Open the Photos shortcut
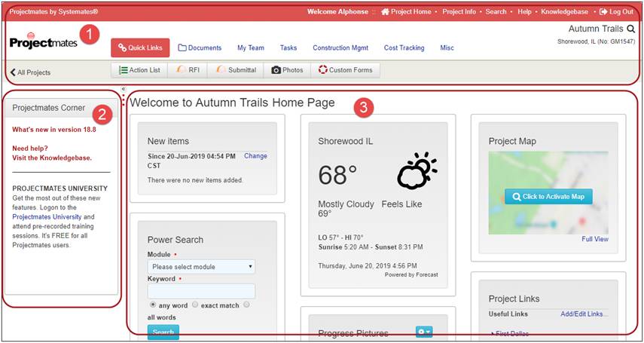The height and width of the screenshot is (343, 644). click(x=287, y=70)
